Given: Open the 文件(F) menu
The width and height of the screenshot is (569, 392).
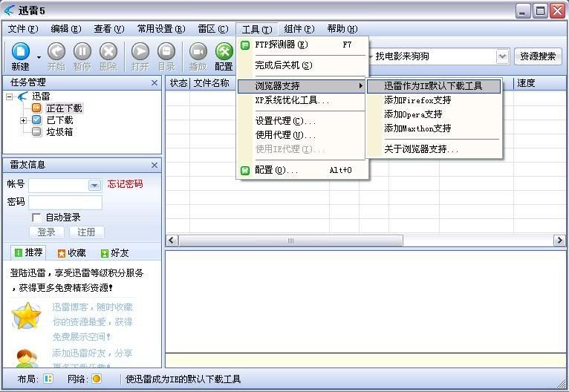Looking at the screenshot, I should [23, 29].
